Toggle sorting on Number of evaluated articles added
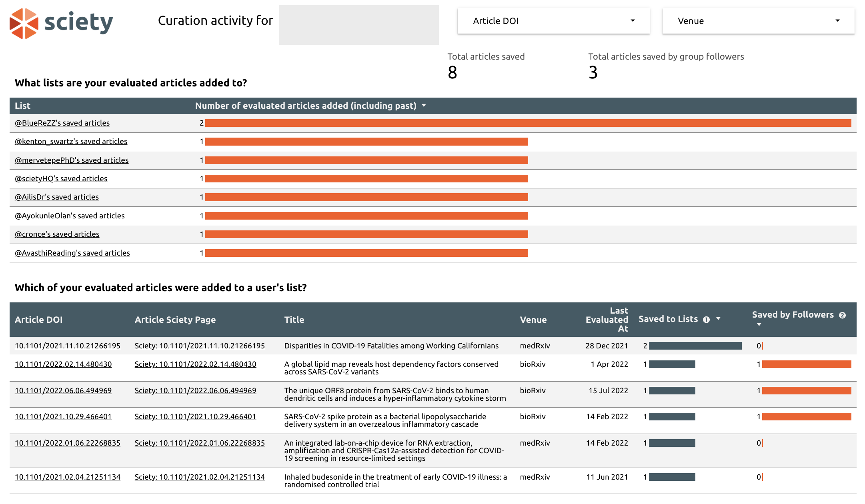This screenshot has height=504, width=865. point(424,106)
